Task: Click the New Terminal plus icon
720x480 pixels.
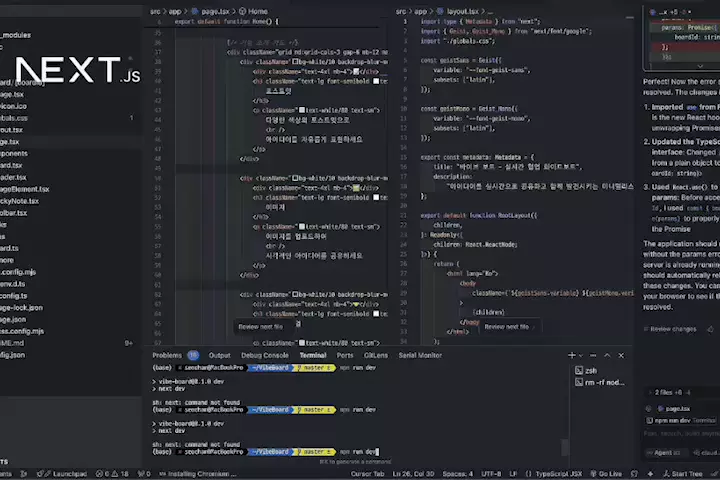Action: (x=572, y=355)
